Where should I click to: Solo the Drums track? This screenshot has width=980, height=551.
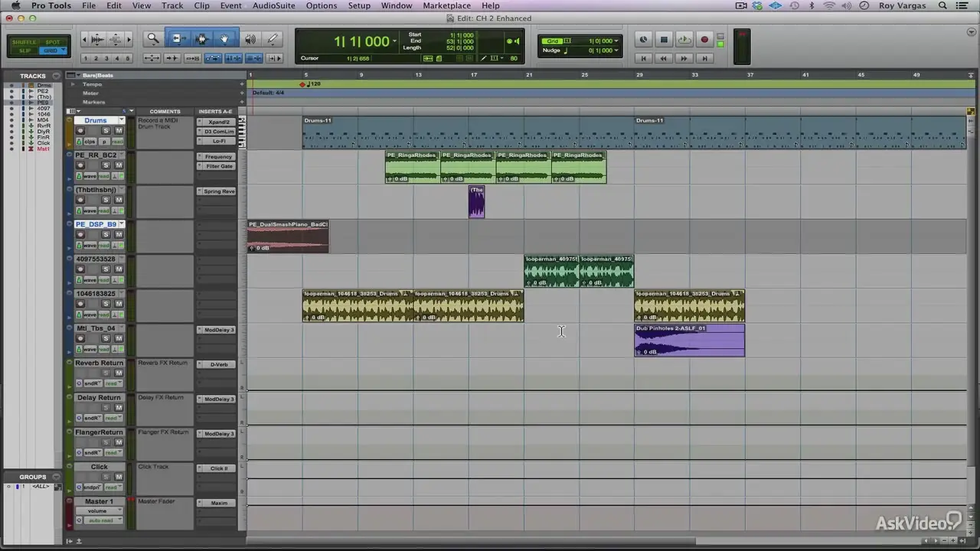click(x=106, y=131)
